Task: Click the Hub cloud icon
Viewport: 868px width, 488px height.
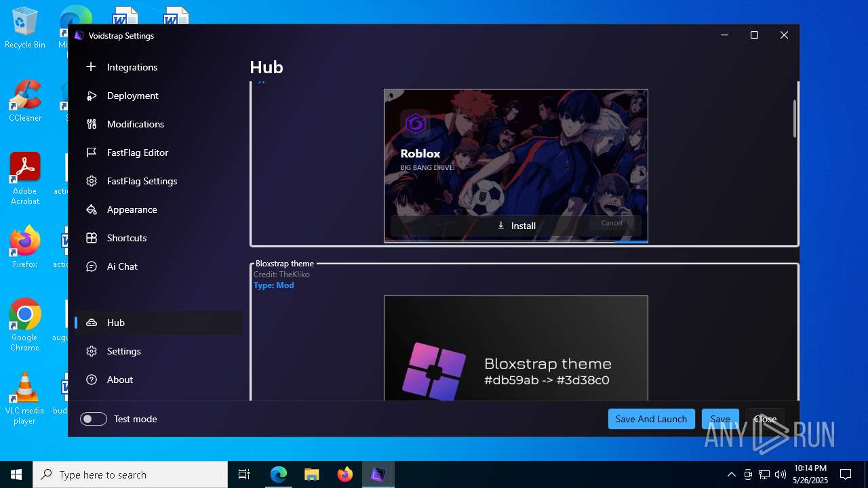Action: (x=92, y=323)
